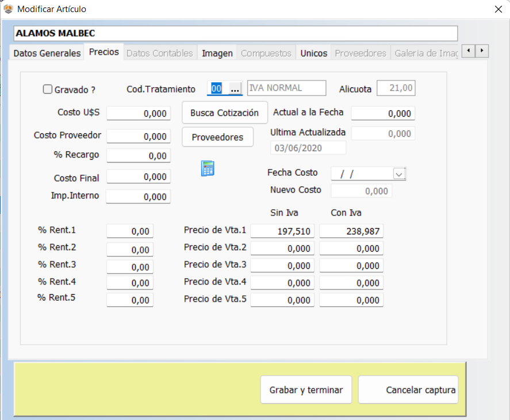Click the % Recargo field
The height and width of the screenshot is (420, 510).
point(139,156)
